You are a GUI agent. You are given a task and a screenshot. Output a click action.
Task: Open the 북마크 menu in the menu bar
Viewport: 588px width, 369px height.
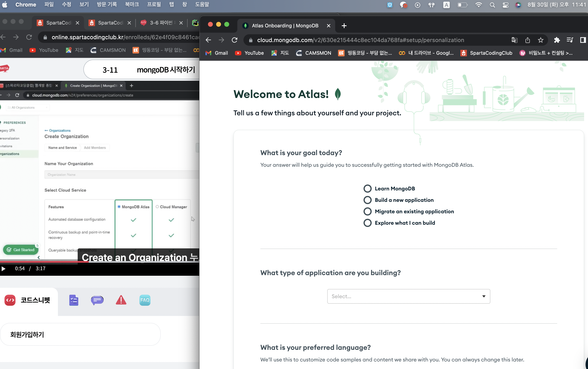(132, 5)
